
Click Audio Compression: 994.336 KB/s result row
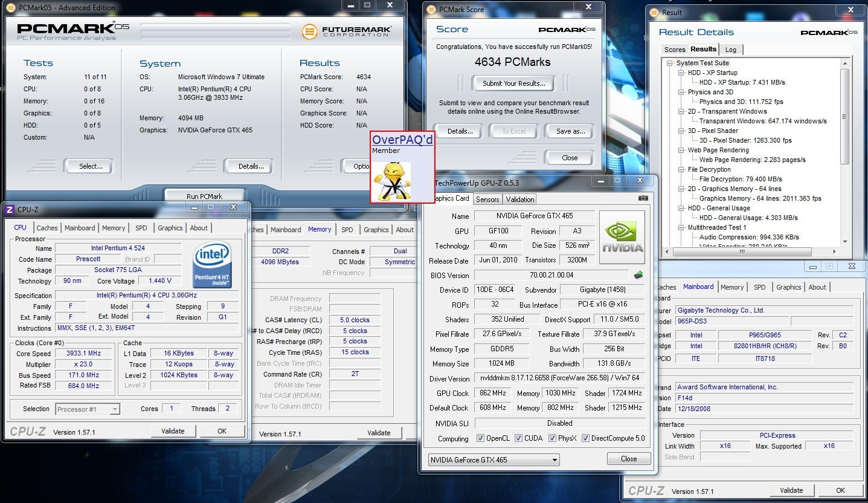[x=749, y=237]
